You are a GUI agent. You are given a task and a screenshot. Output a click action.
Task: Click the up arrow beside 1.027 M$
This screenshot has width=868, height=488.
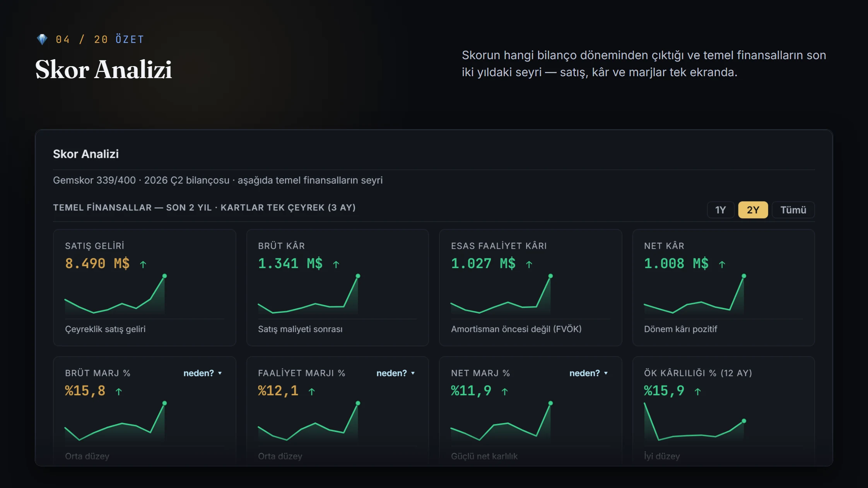pos(529,264)
